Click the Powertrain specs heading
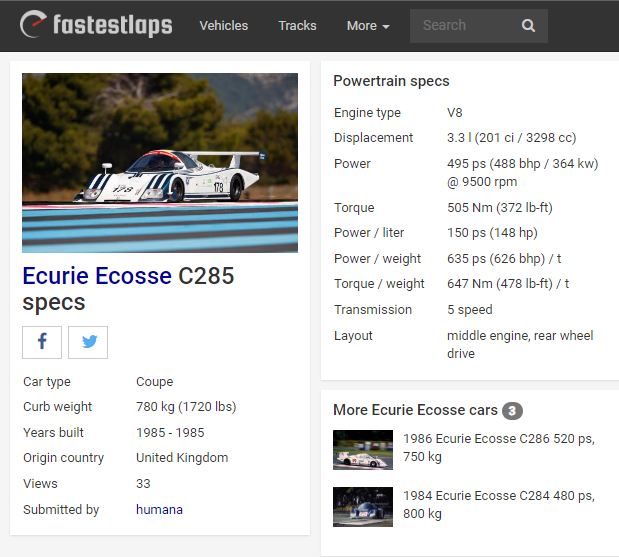The height and width of the screenshot is (557, 619). click(391, 81)
